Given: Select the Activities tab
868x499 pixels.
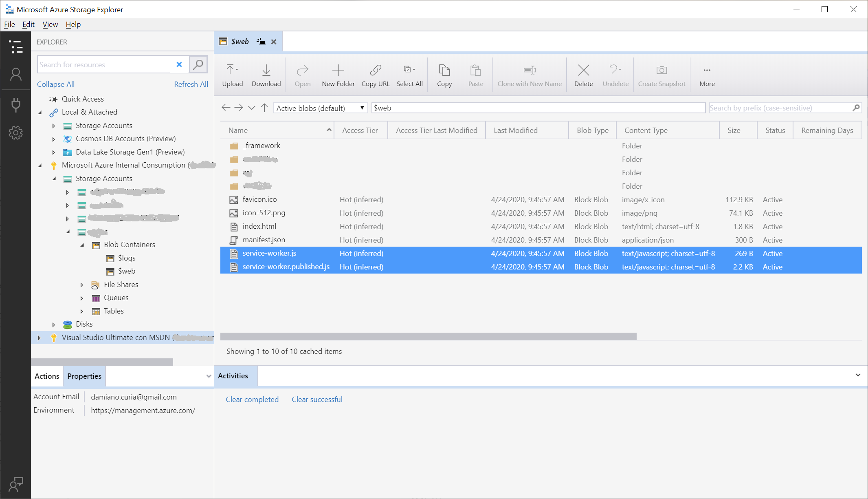Looking at the screenshot, I should pyautogui.click(x=233, y=375).
